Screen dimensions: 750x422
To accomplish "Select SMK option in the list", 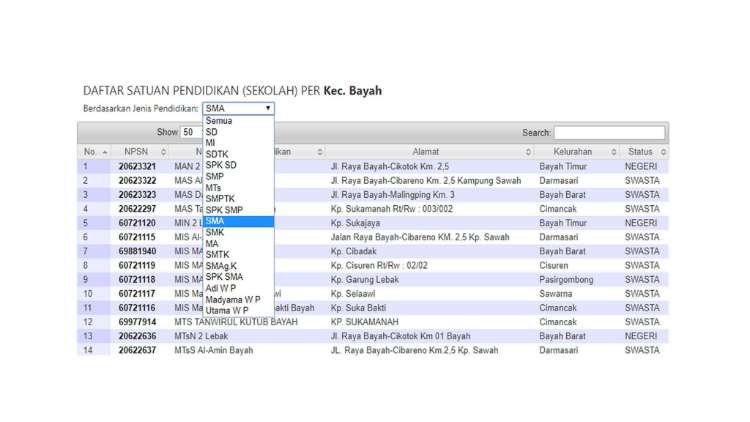I will [215, 232].
